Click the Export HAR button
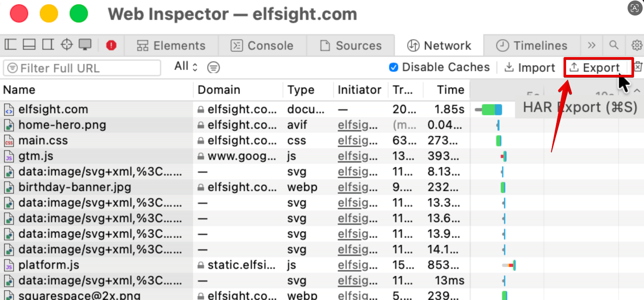This screenshot has width=644, height=300. click(595, 68)
